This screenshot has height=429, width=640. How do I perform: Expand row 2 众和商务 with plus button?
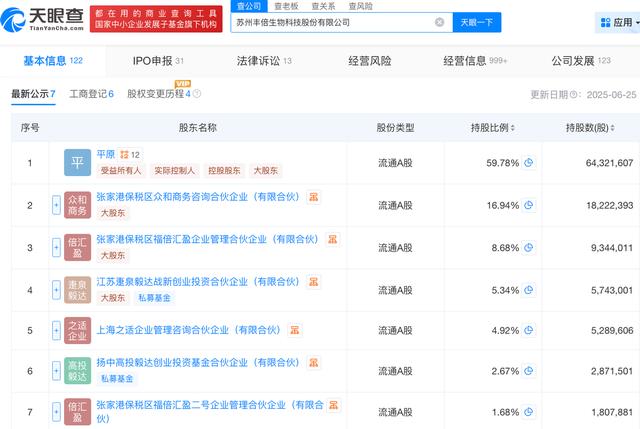click(x=56, y=205)
